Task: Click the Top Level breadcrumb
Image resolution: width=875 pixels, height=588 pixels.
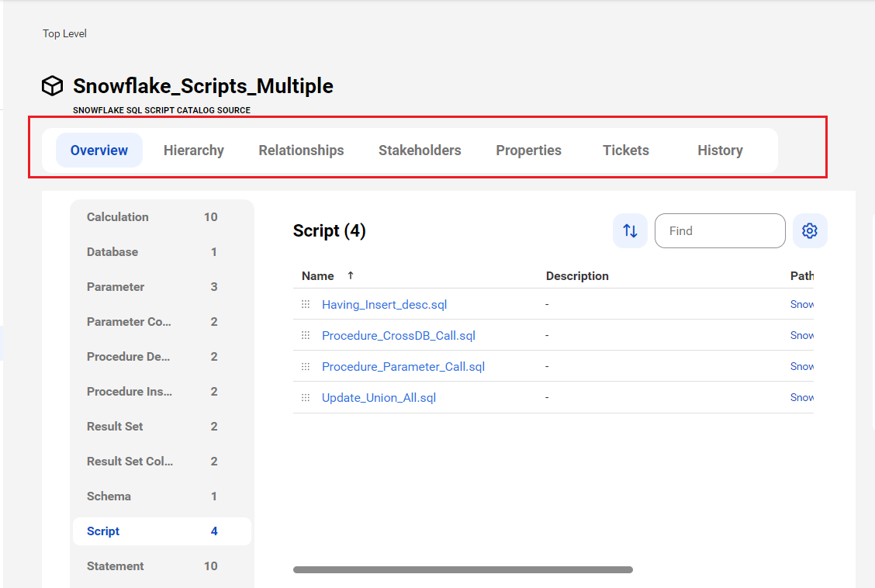Action: point(64,33)
